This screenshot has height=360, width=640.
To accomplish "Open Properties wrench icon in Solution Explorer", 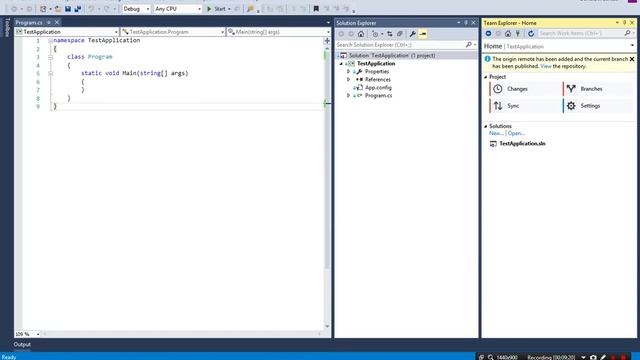I will point(413,34).
